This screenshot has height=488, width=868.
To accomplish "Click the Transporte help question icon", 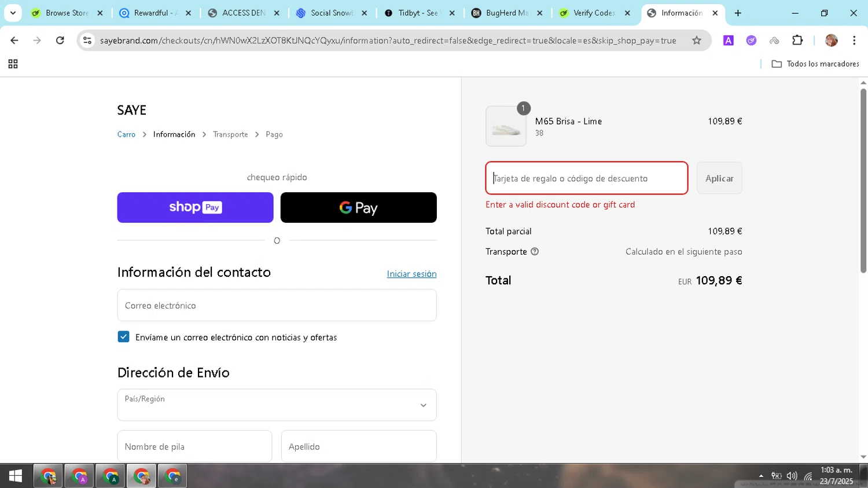I will 535,251.
